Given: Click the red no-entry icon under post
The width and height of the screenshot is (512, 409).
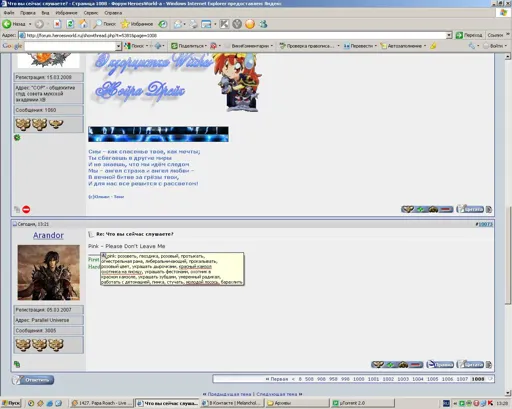Looking at the screenshot, I should [x=26, y=209].
